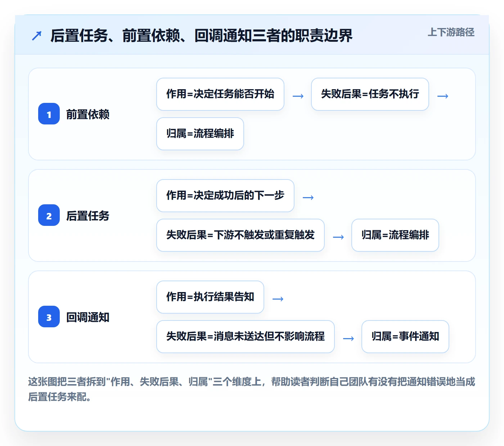The height and width of the screenshot is (446, 504).
Task: Click the 归属=流程编排 chip in 前置依赖 row
Action: point(200,134)
